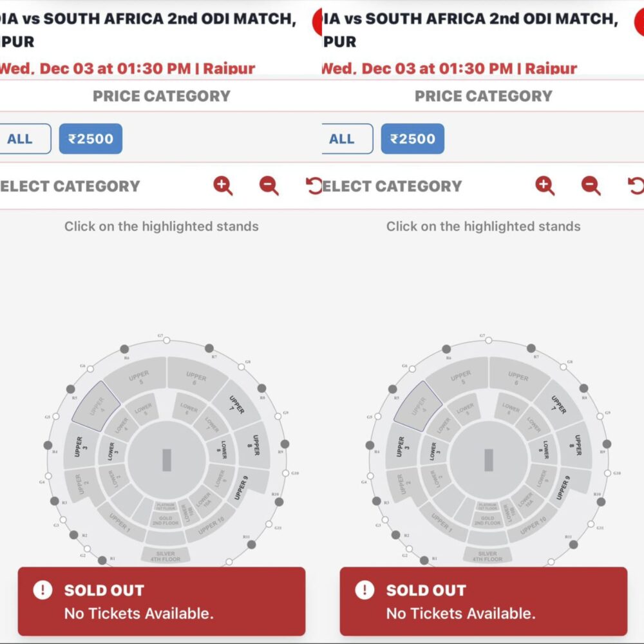Click the zoom out icon on the right map

(591, 186)
